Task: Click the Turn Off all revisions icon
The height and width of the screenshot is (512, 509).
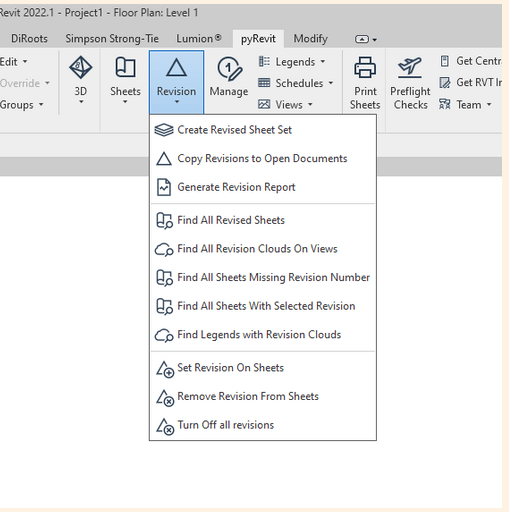Action: [x=165, y=427]
